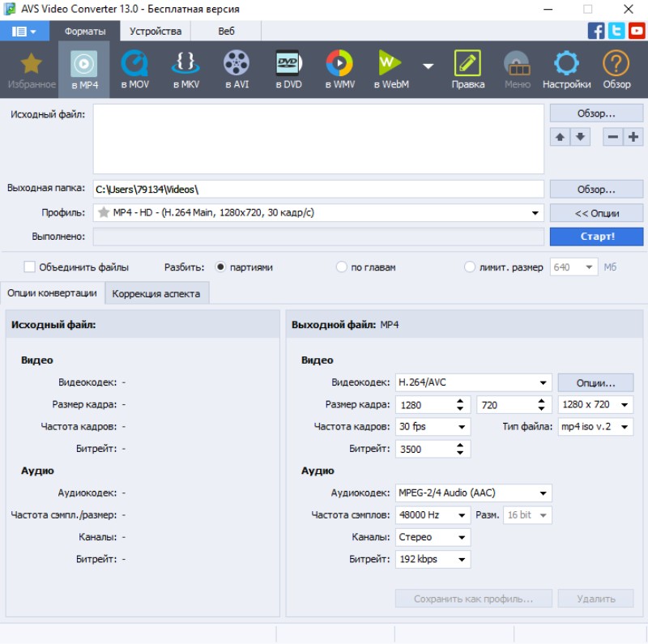648x644 pixels.
Task: Select 'лимит. размер' radio button
Action: (470, 267)
